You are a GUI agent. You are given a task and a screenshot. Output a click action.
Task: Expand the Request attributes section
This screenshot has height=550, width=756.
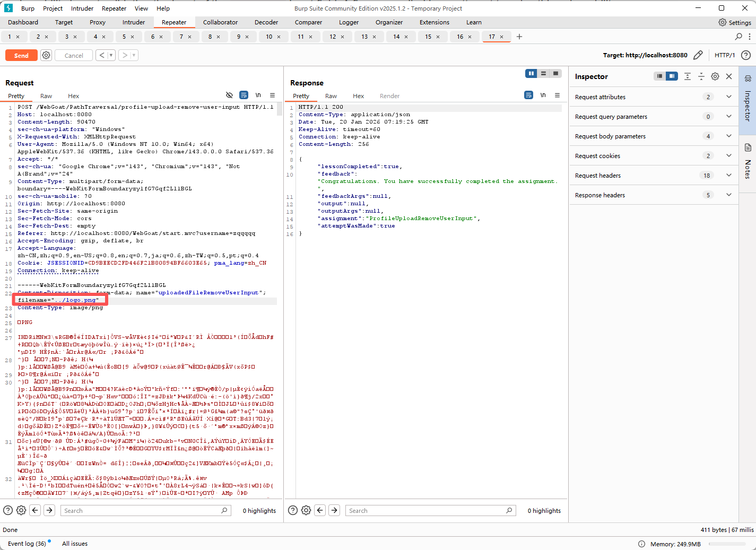click(728, 97)
